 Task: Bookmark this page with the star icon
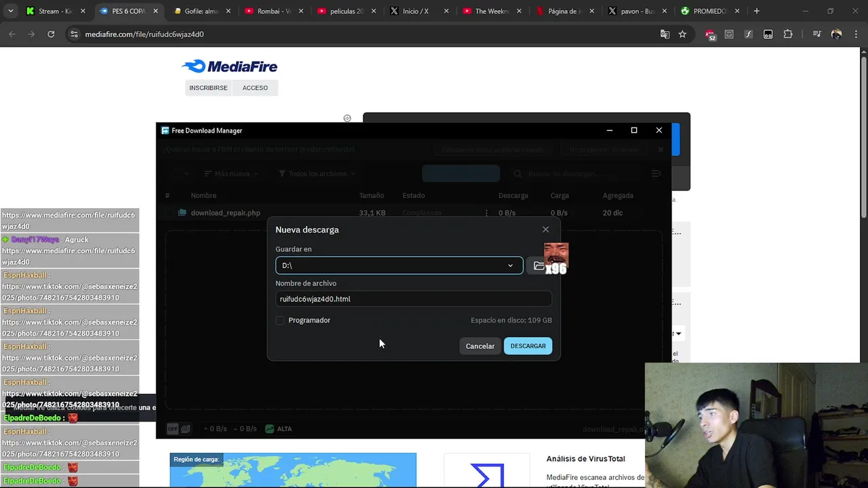pyautogui.click(x=682, y=34)
